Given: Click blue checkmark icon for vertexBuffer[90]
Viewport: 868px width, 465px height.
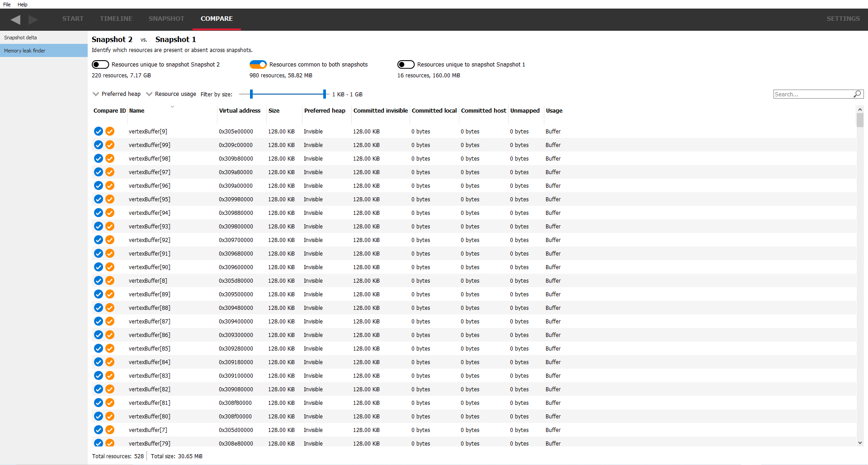Looking at the screenshot, I should coord(99,267).
